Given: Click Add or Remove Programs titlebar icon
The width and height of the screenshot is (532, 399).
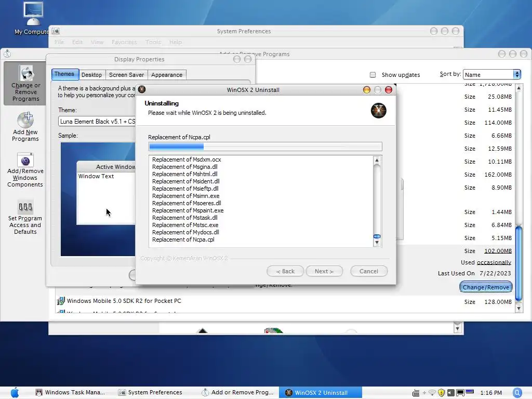Looking at the screenshot, I should click(7, 54).
